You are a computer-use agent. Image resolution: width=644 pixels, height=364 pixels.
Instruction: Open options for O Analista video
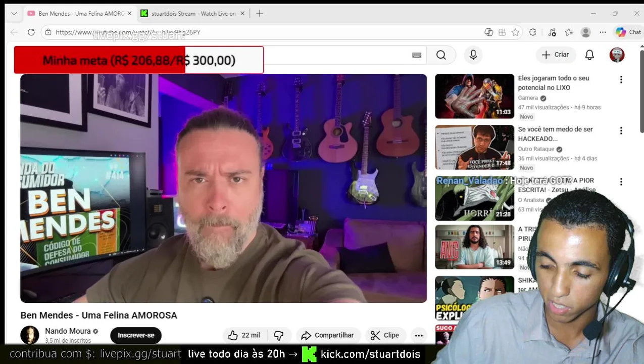click(x=621, y=181)
